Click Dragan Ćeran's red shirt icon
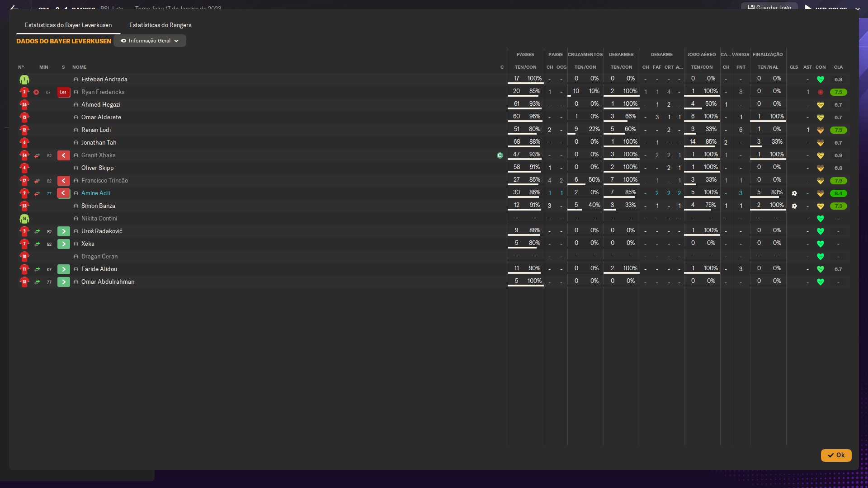 point(24,257)
